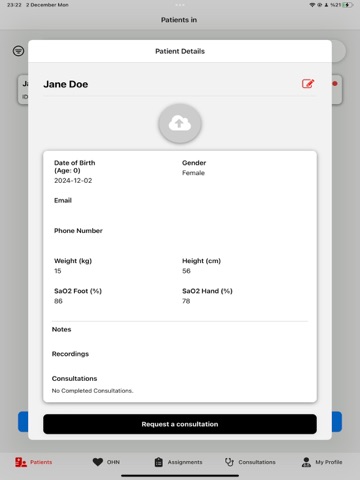Tap the cloud upload photo button

click(x=180, y=123)
